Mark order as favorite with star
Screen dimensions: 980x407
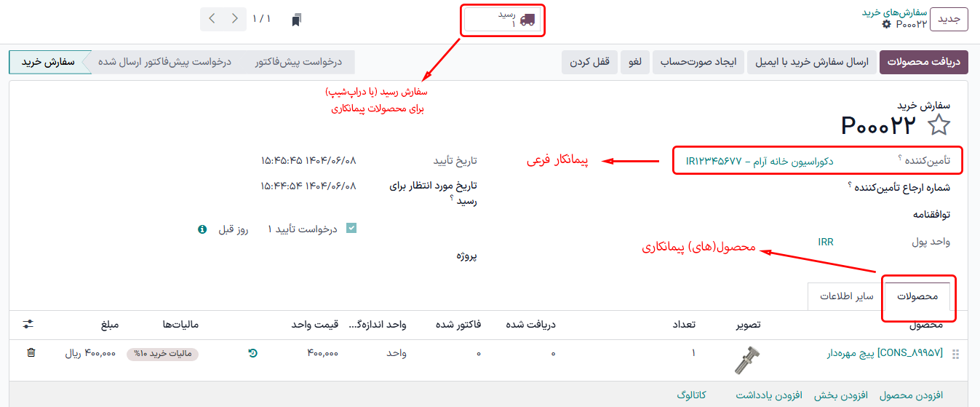point(939,126)
